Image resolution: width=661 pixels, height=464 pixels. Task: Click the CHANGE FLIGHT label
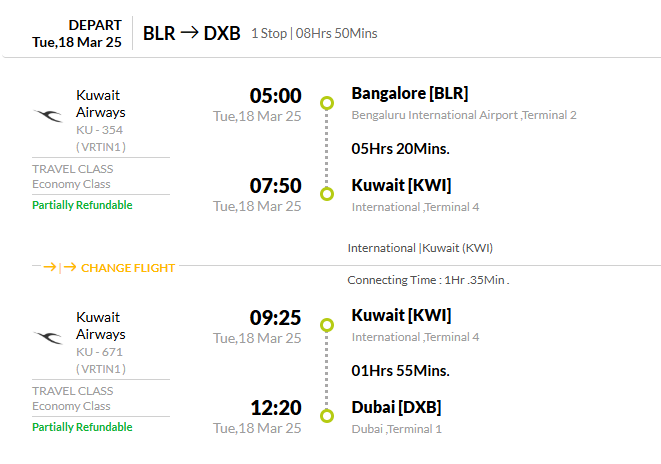(x=128, y=268)
